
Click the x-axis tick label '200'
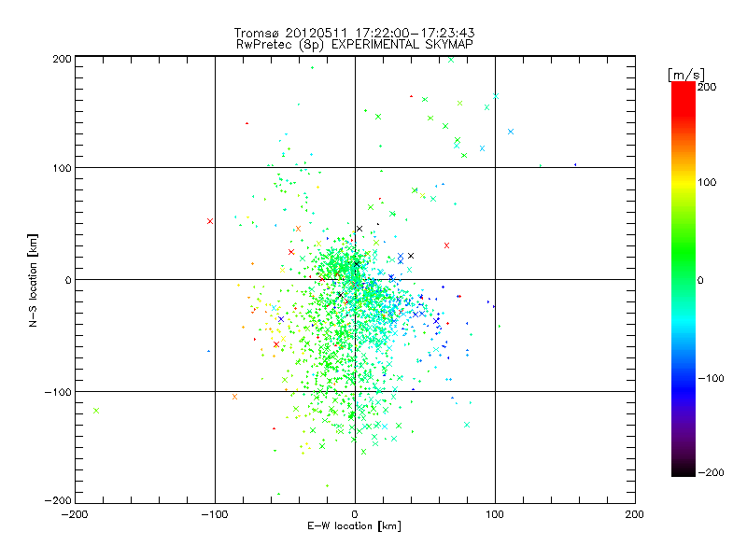(635, 514)
